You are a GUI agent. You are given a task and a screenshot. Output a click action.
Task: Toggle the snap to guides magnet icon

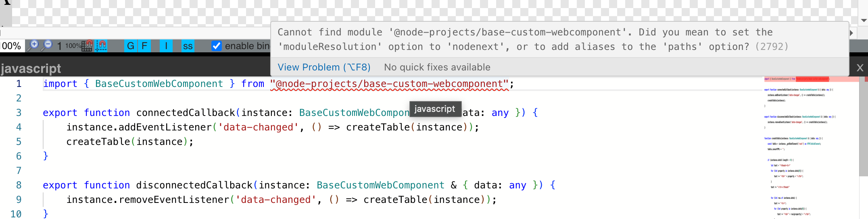pyautogui.click(x=101, y=46)
